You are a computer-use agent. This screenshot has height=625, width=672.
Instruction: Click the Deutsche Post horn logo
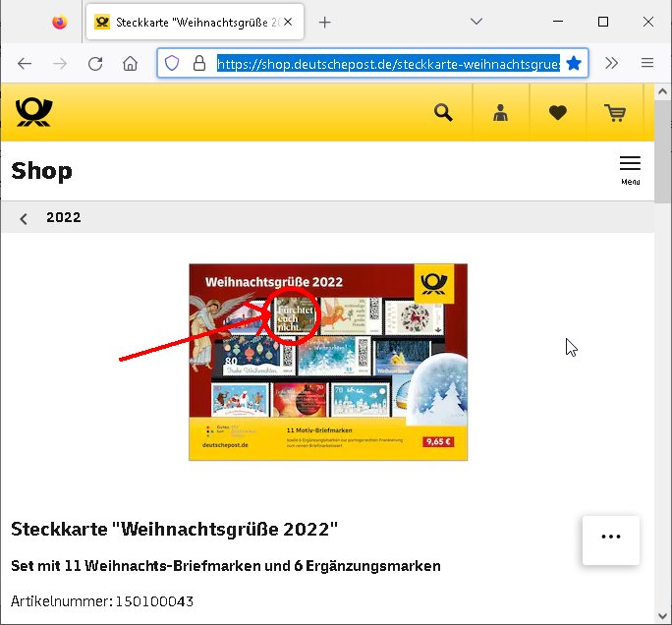pyautogui.click(x=33, y=112)
